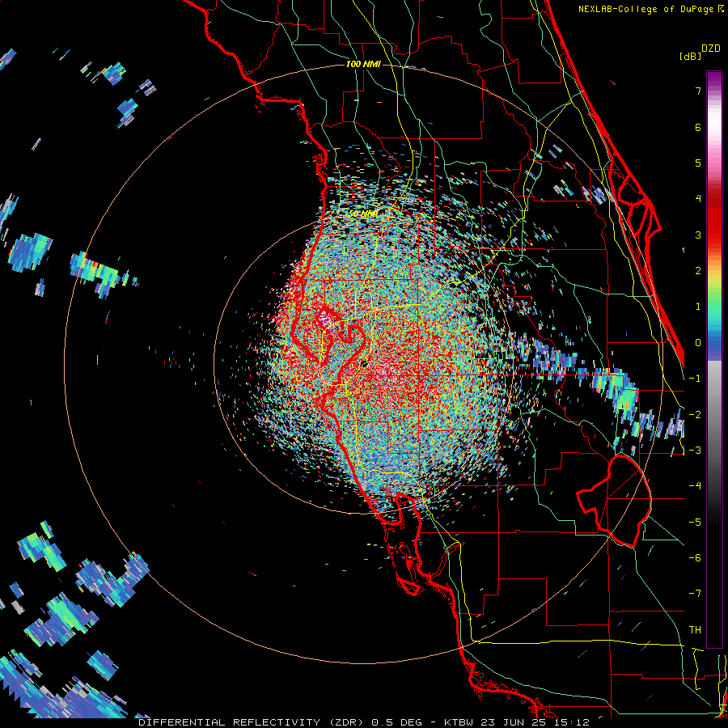
Task: Select the 5 value on the dB scale
Action: point(698,163)
